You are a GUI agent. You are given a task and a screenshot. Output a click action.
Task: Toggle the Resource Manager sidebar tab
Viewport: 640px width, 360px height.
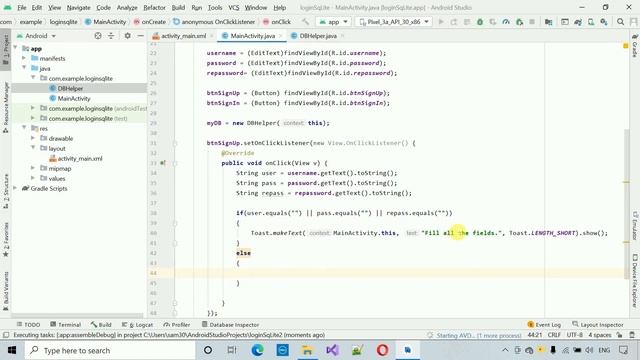(6, 107)
